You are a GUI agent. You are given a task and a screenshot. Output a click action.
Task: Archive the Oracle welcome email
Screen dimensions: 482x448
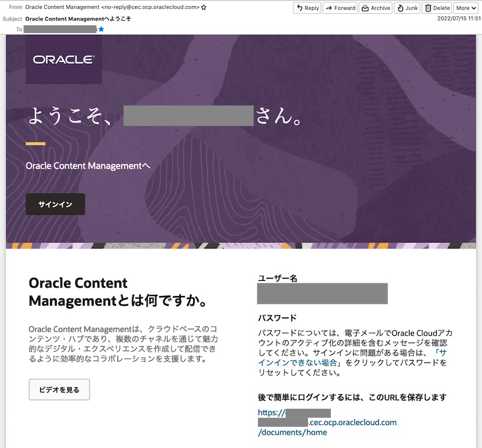pos(375,8)
